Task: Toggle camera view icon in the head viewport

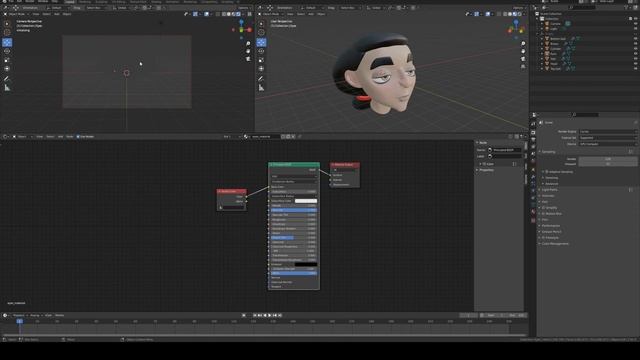Action: coord(523,58)
